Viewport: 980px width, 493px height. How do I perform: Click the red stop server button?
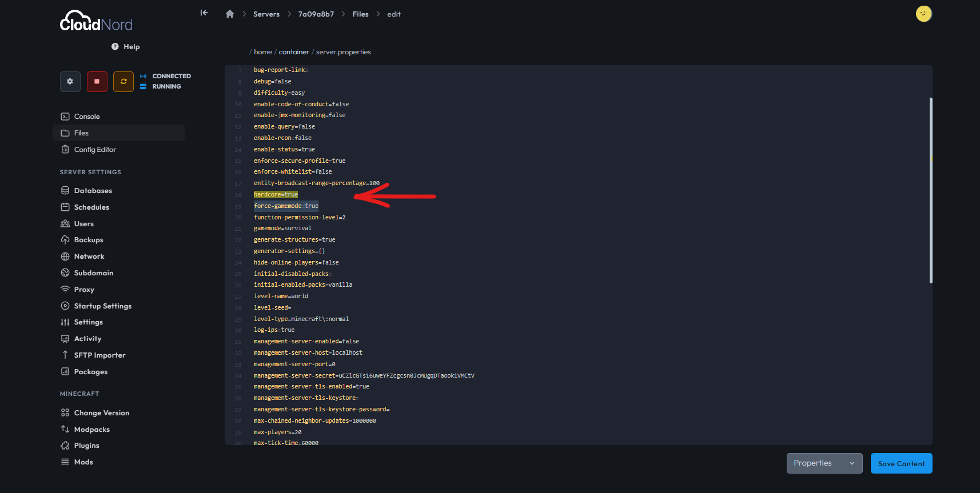coord(97,82)
